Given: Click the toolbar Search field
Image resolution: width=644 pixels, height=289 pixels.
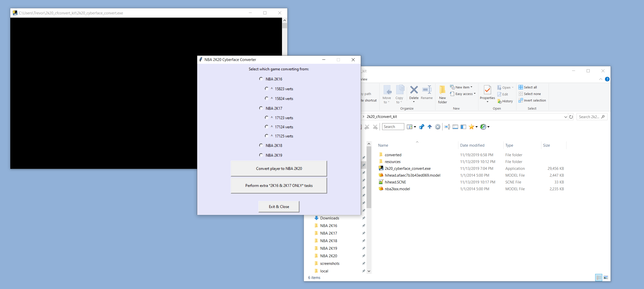Looking at the screenshot, I should pos(393,127).
